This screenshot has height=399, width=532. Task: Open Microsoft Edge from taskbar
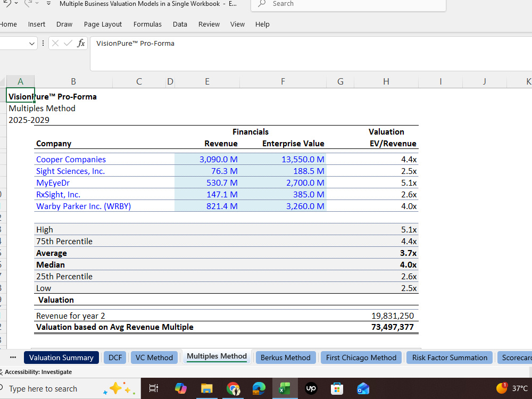(x=259, y=388)
